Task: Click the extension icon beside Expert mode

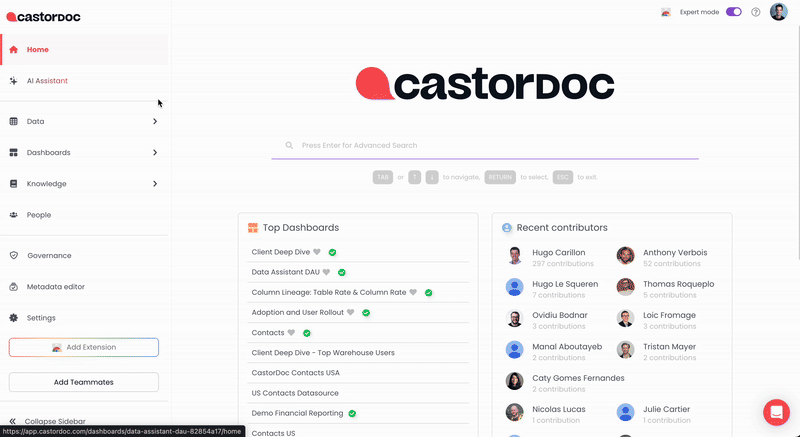Action: coord(666,12)
